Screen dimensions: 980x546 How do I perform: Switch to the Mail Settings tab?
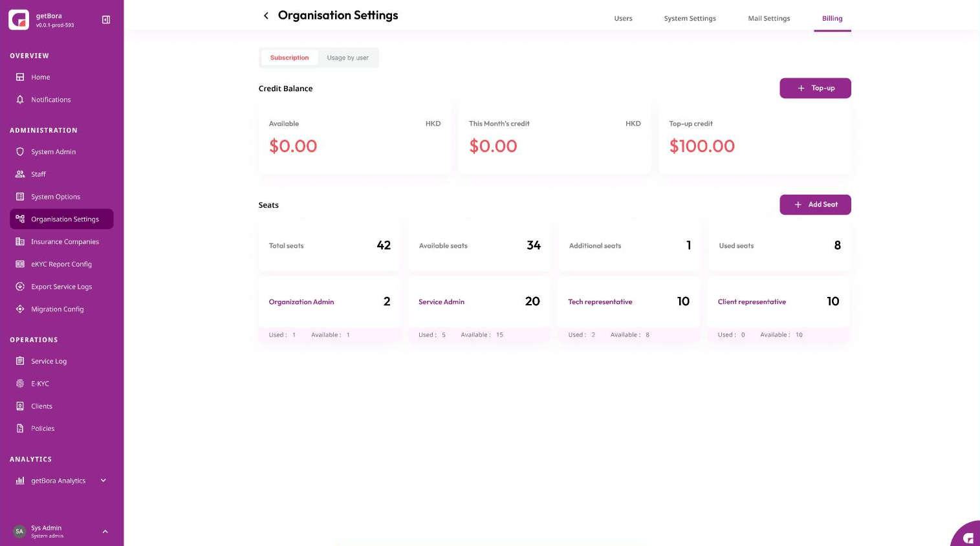[769, 18]
